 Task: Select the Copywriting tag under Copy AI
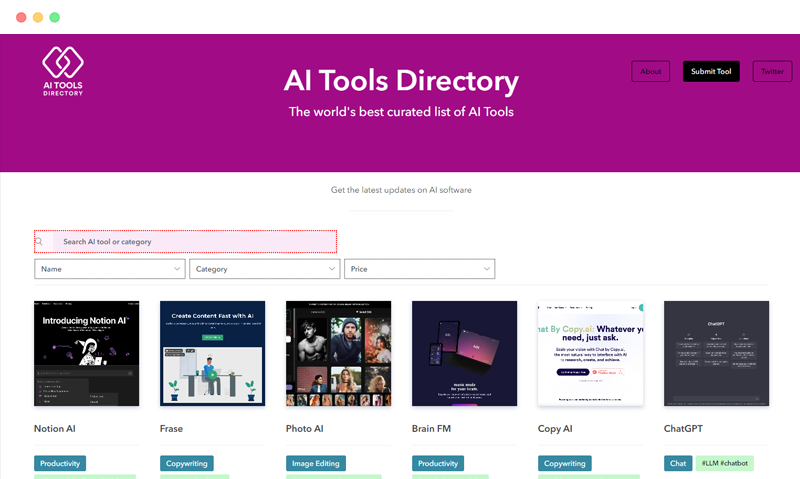565,463
